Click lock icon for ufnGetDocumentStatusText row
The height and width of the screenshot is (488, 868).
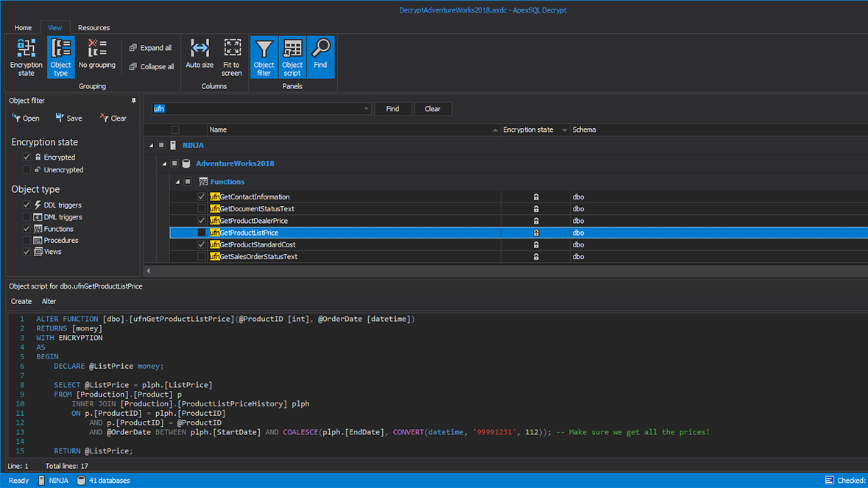click(x=536, y=209)
